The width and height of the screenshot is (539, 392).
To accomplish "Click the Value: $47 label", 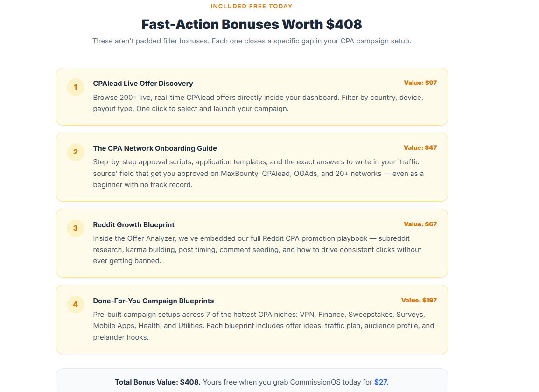I will click(420, 147).
